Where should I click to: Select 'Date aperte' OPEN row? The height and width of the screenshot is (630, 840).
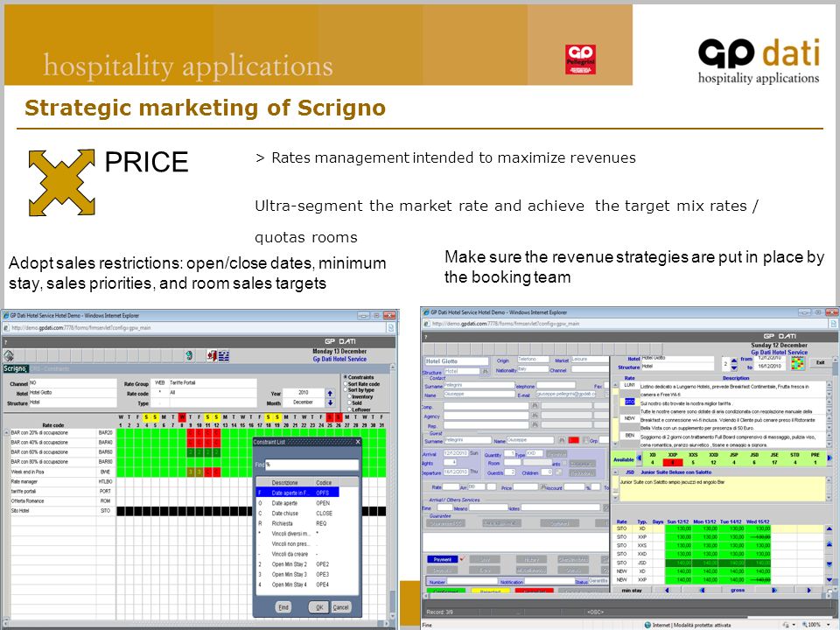(297, 503)
